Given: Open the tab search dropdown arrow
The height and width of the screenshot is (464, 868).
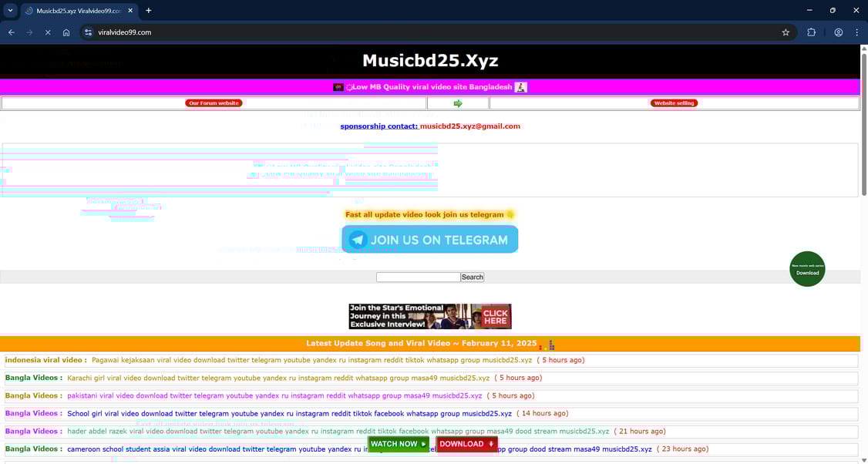Looking at the screenshot, I should 10,11.
